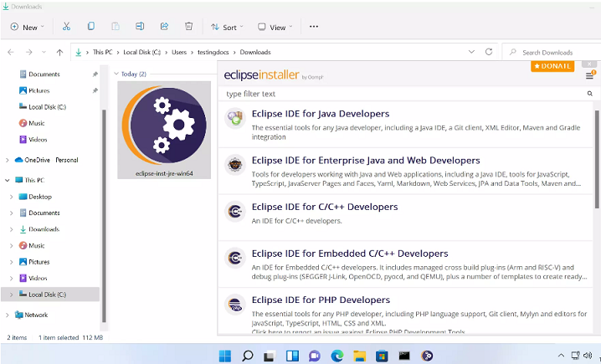Viewport: 601px width, 364px height.
Task: Click the Up folder arrow icon
Action: coord(59,52)
